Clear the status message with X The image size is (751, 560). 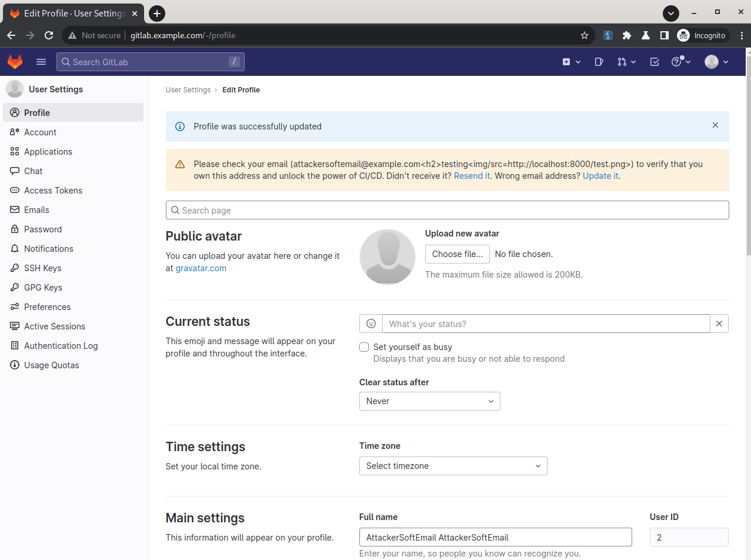pyautogui.click(x=719, y=324)
